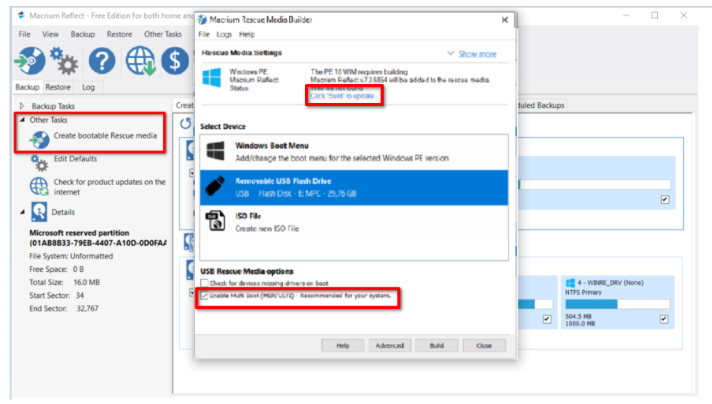The width and height of the screenshot is (712, 404).
Task: Toggle Enable Multi Boot (MBR/UEFI) checkbox
Action: point(204,296)
